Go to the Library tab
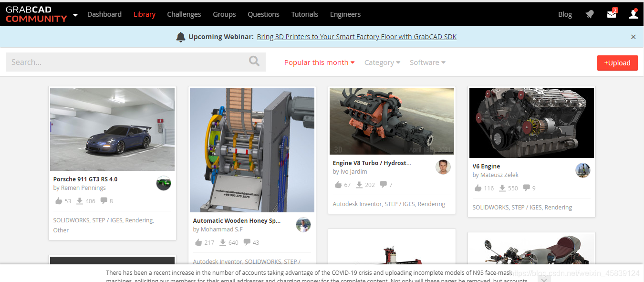Image resolution: width=644 pixels, height=282 pixels. [145, 14]
